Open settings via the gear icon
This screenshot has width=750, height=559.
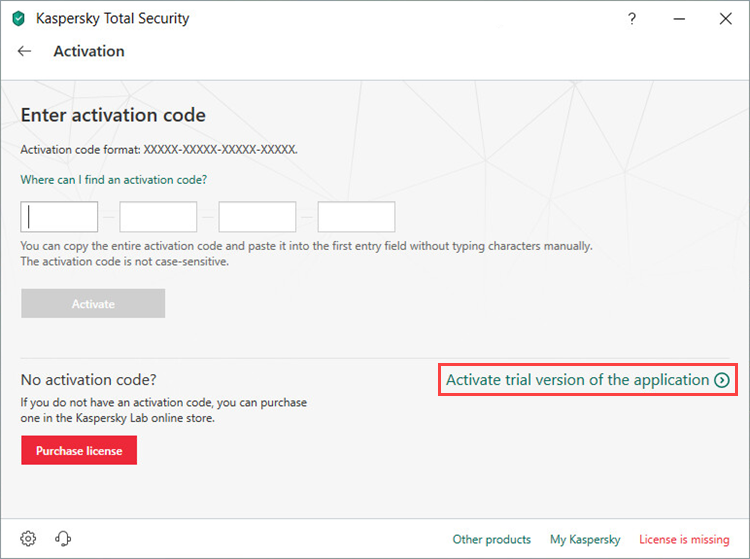tap(29, 539)
